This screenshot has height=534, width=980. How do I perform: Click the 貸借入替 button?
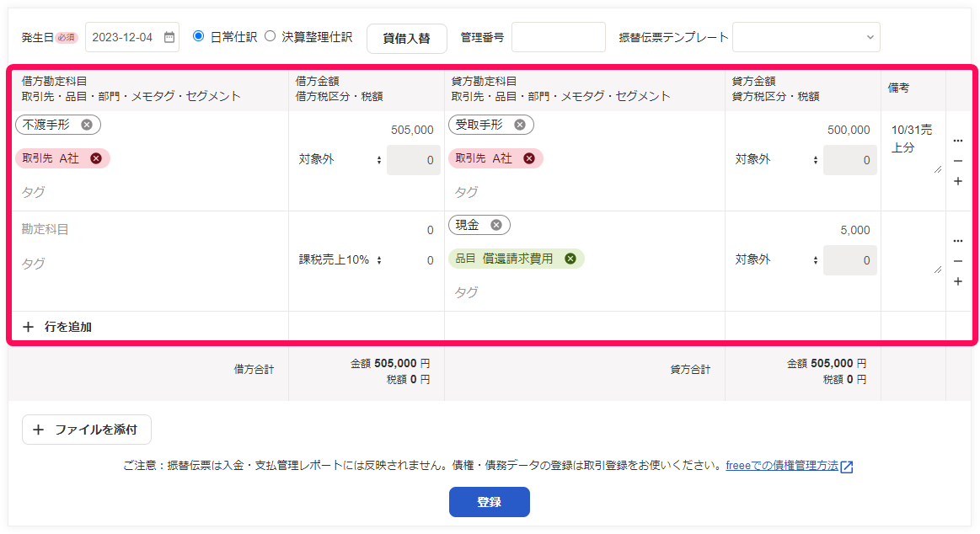[407, 39]
